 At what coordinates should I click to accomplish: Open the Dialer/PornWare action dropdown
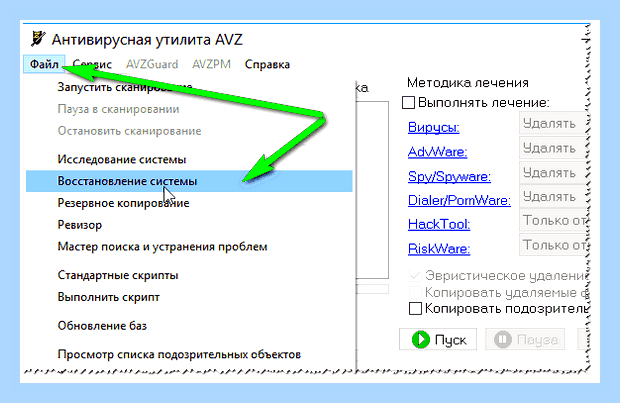554,197
